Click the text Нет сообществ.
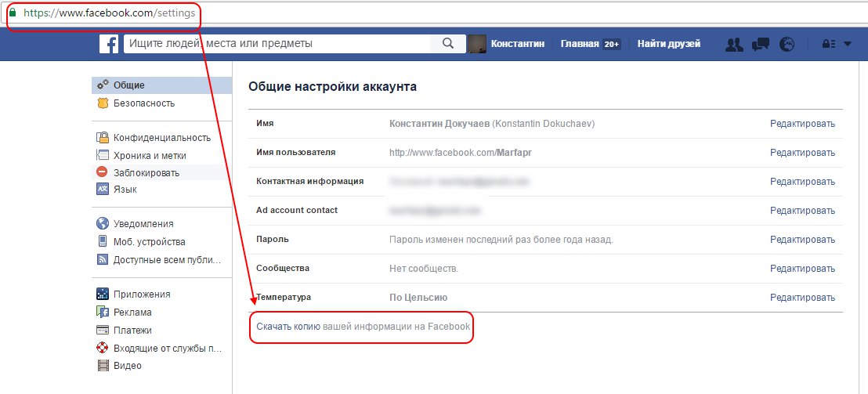868x394 pixels. click(x=424, y=269)
